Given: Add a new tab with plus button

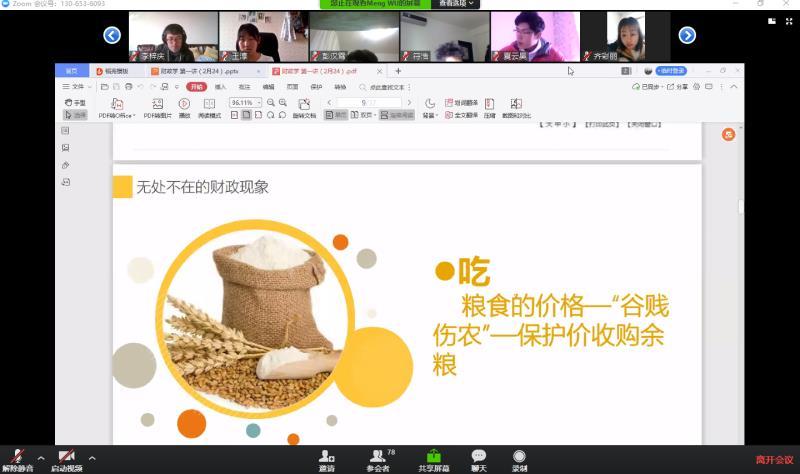Looking at the screenshot, I should point(398,71).
